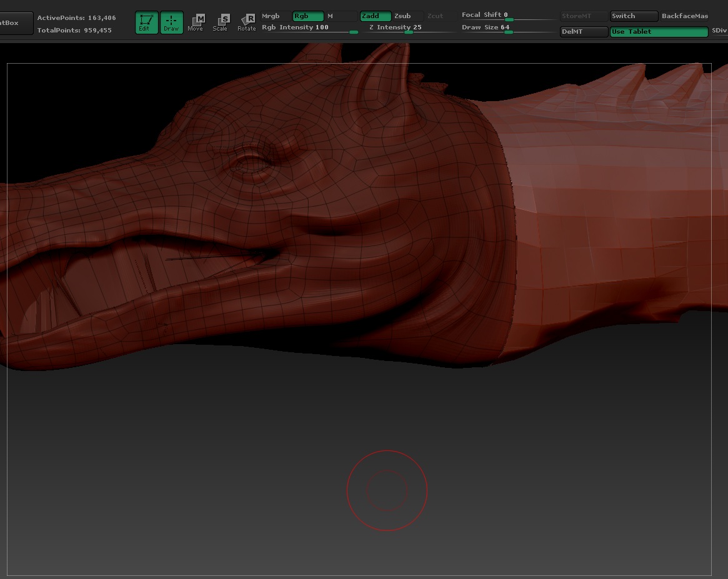Toggle the Use Tablet option

pos(659,32)
